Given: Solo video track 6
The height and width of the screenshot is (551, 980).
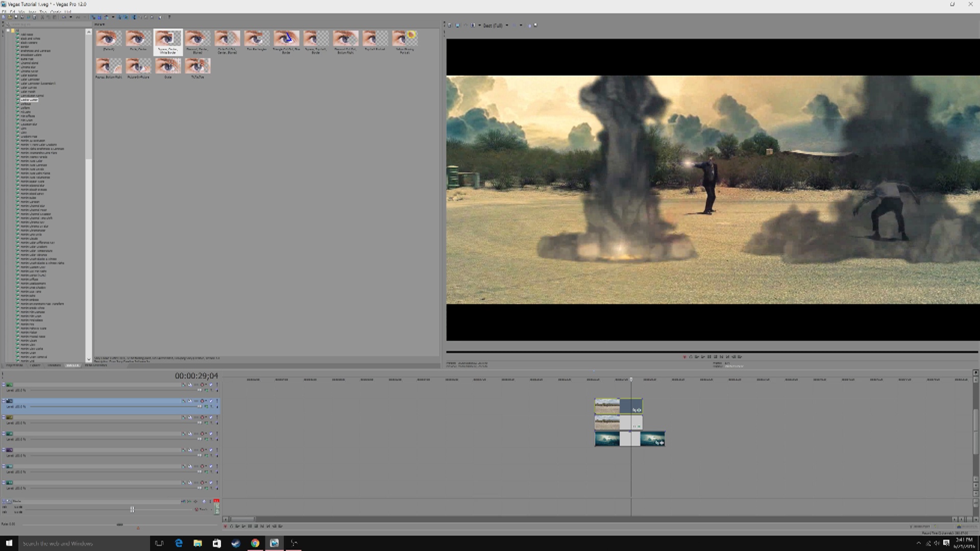Looking at the screenshot, I should click(x=217, y=466).
